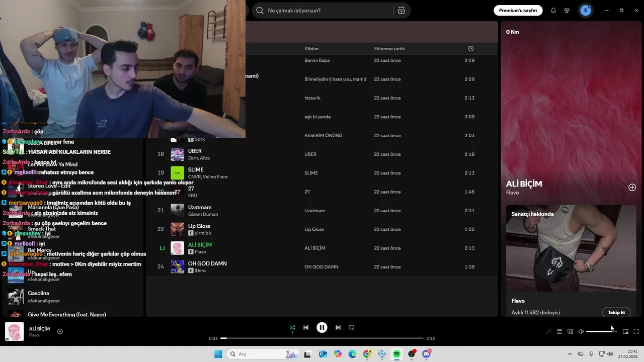Click the Premium'u keşfet button
The height and width of the screenshot is (362, 644).
pos(518,11)
